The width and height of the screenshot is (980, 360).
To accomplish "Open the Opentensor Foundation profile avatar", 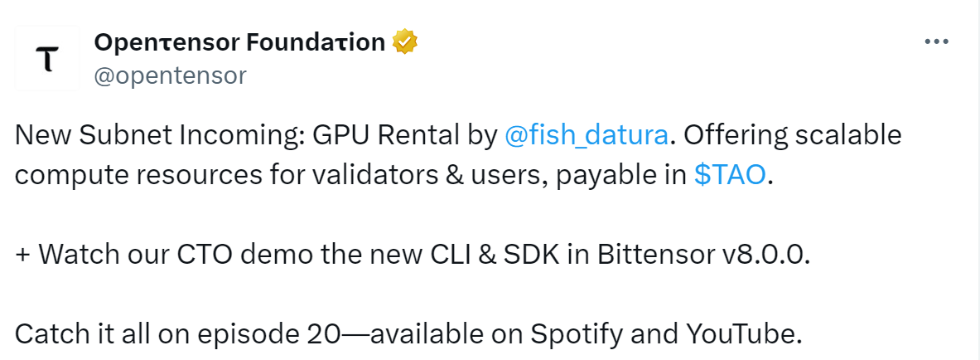I will [x=47, y=58].
